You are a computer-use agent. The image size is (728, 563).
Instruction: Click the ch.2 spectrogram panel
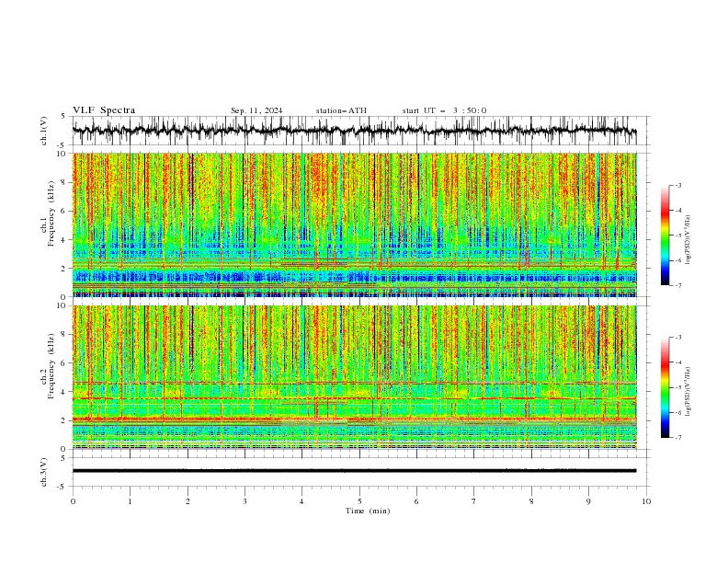359,377
